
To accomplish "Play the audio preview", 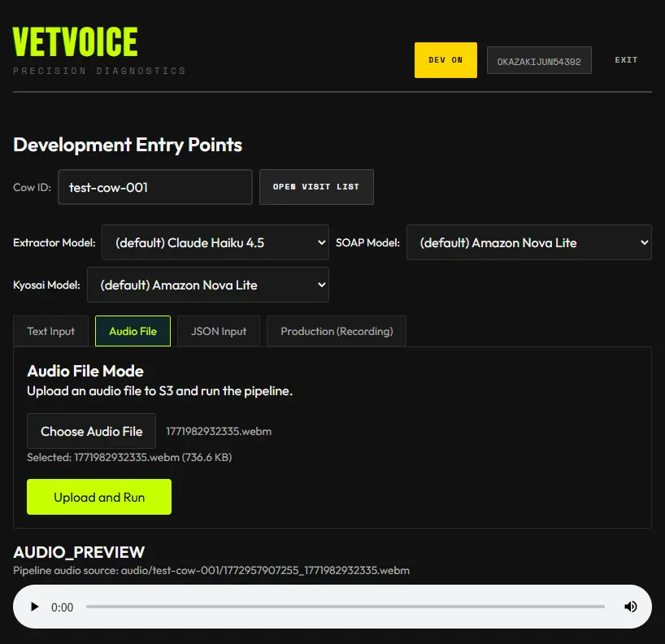I will pos(35,607).
